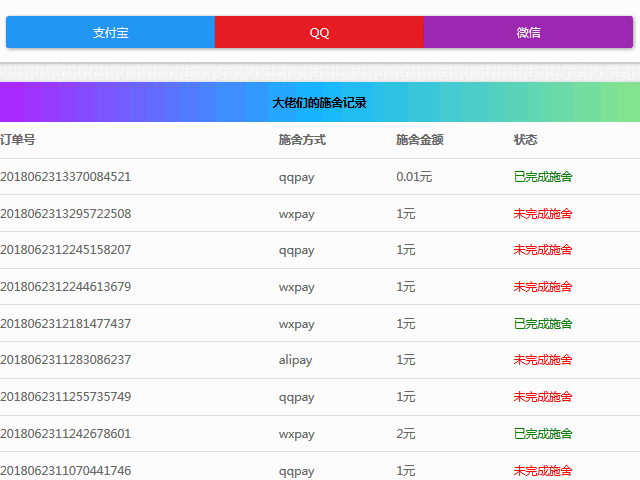Choose the purple 微信 payment button
Screen dimensions: 640x480
pos(528,32)
